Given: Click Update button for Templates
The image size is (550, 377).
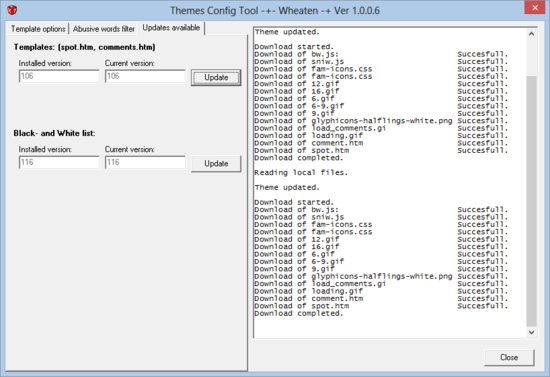Looking at the screenshot, I should pos(216,78).
